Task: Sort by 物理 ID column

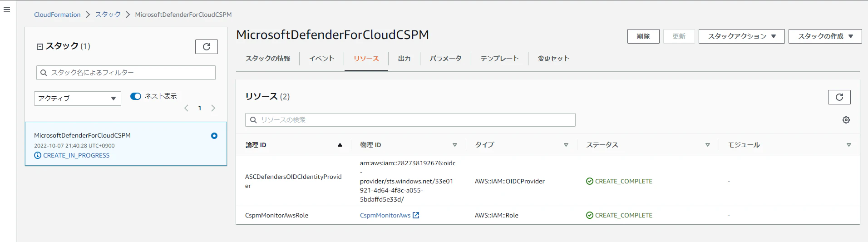Action: click(x=454, y=145)
